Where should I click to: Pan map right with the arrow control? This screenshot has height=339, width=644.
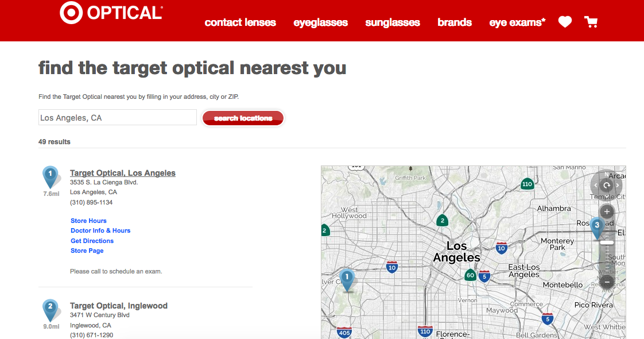click(617, 186)
